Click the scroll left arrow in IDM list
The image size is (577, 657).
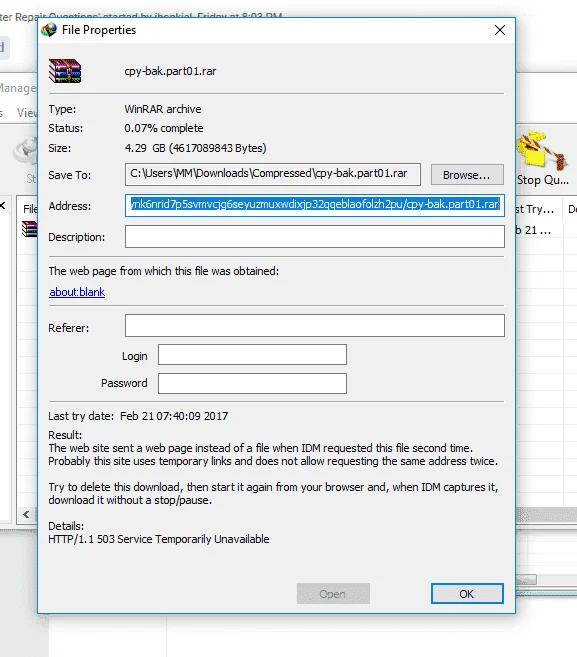(26, 514)
